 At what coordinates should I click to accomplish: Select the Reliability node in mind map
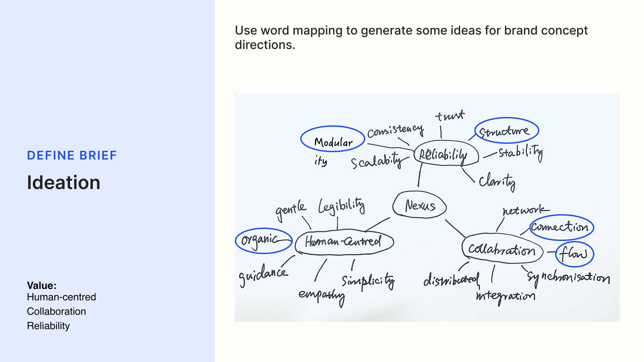(446, 153)
